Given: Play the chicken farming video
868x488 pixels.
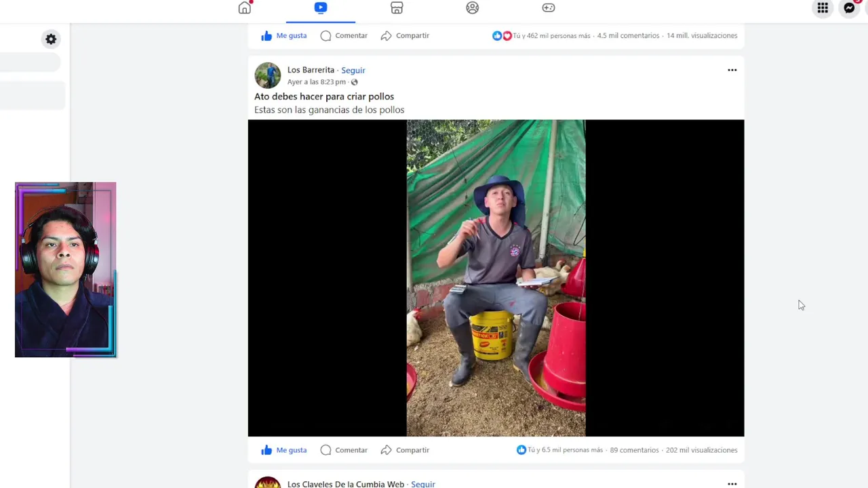Looking at the screenshot, I should (496, 278).
